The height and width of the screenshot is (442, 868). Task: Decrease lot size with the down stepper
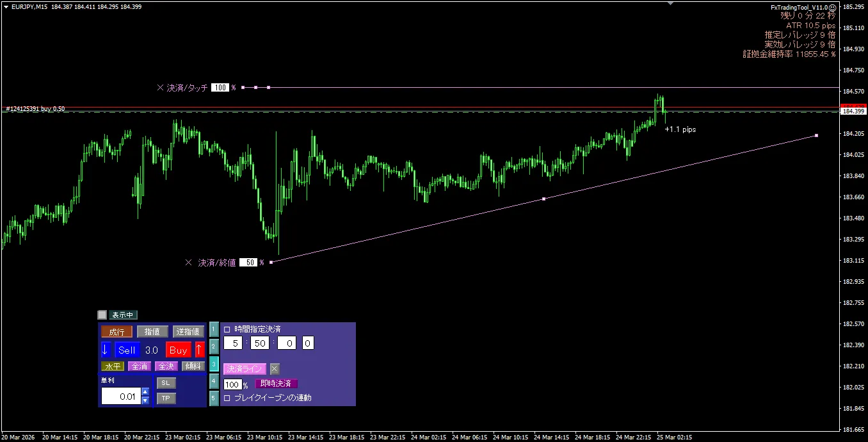click(145, 401)
